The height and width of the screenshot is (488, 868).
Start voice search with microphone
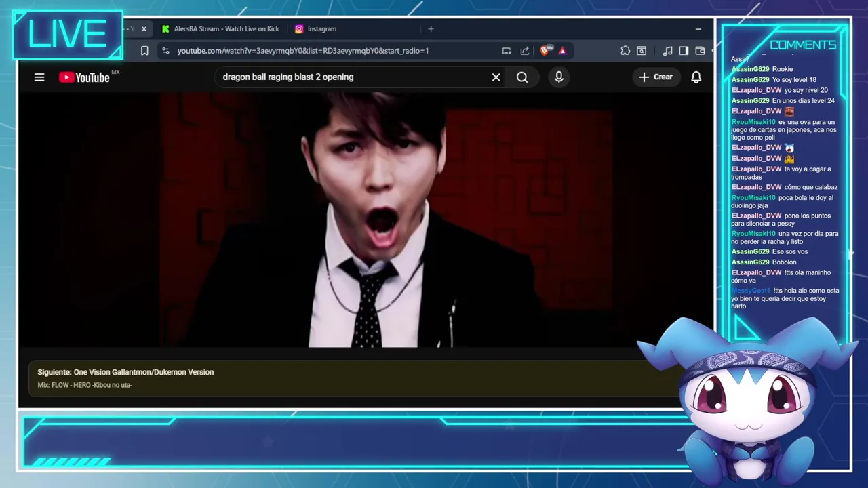pos(559,77)
